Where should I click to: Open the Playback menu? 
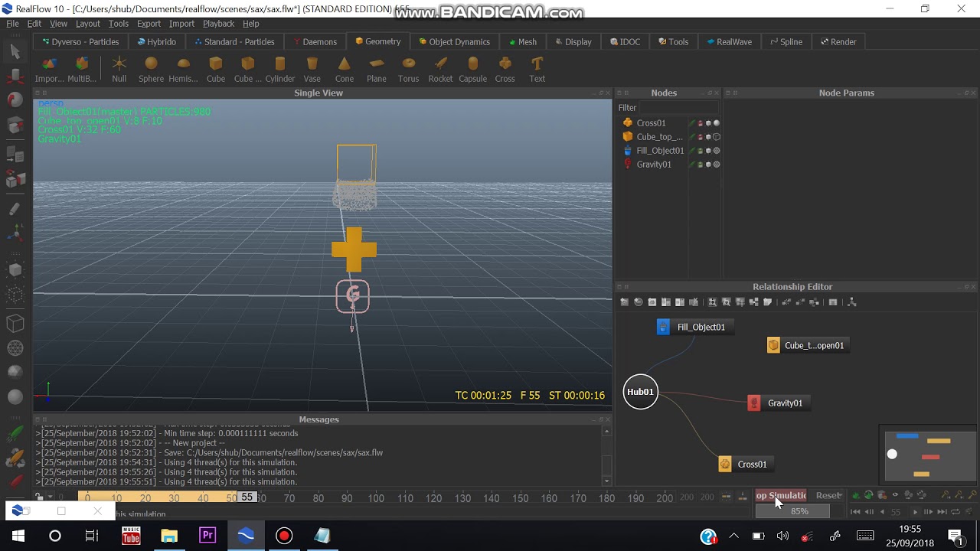coord(218,24)
